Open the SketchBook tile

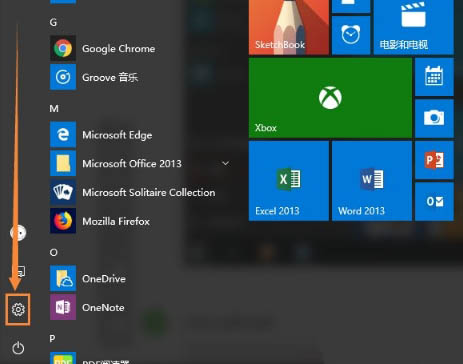(289, 27)
